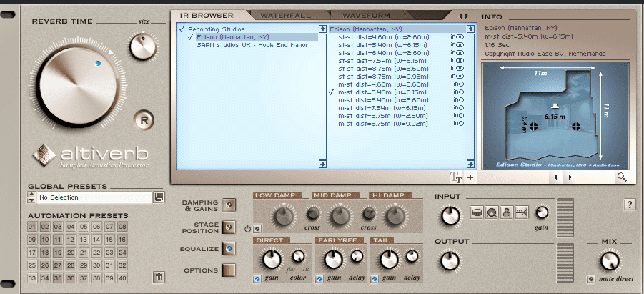
Task: Show next room picture in Info panel
Action: point(570,177)
